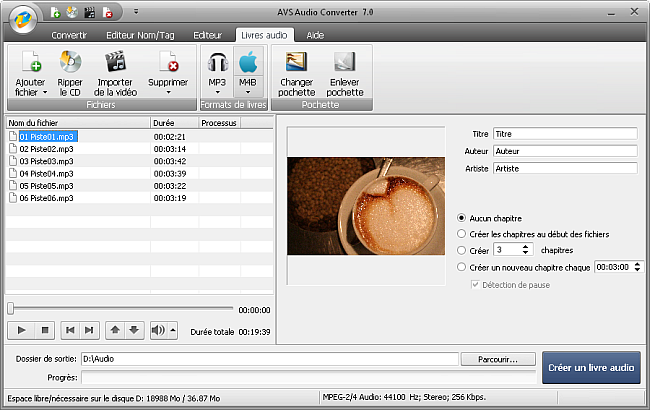650x410 pixels.
Task: Mute audio with the speaker icon
Action: pyautogui.click(x=158, y=330)
